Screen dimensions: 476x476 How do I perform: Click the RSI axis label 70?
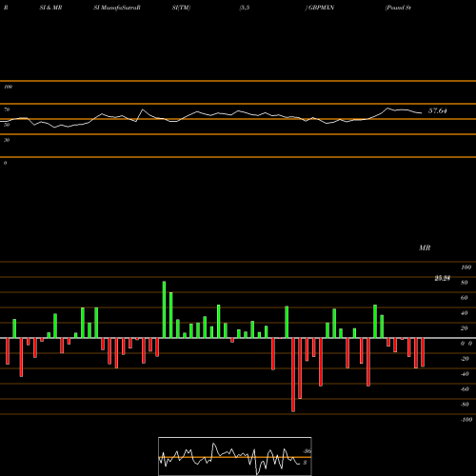7,109
